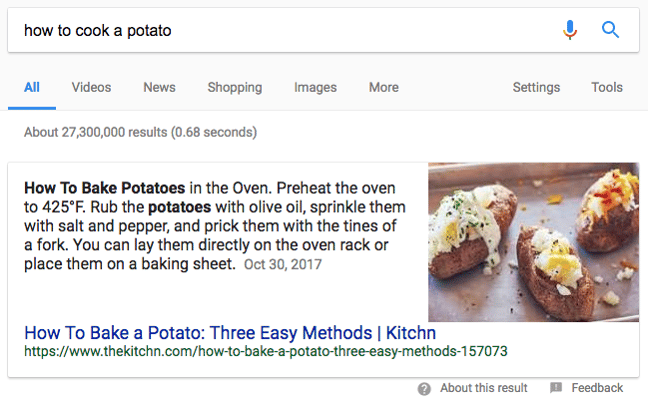This screenshot has height=400, width=648.
Task: Click the microphone voice search icon
Action: [570, 30]
